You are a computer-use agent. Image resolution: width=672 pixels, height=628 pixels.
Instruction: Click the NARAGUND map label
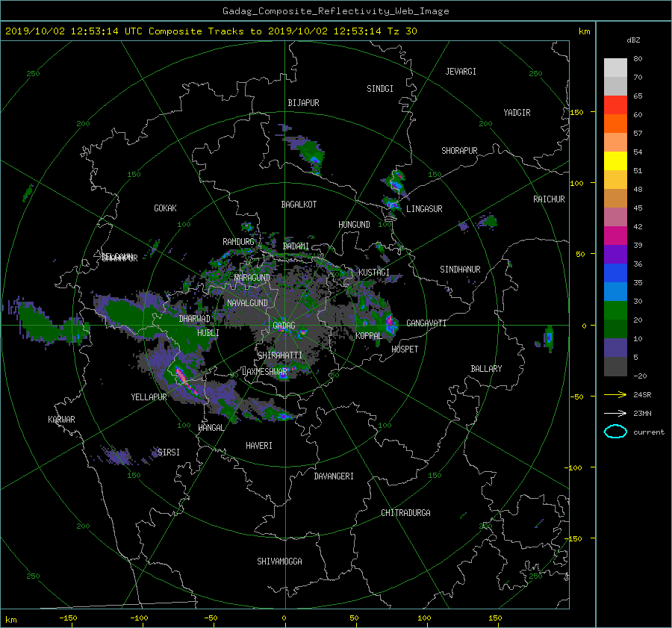[x=252, y=278]
